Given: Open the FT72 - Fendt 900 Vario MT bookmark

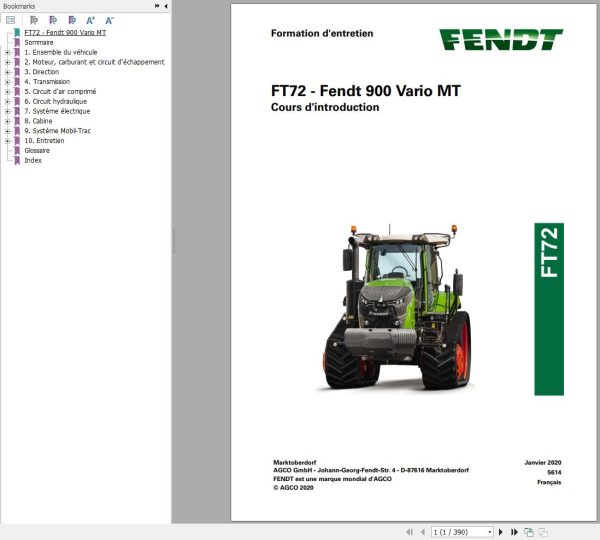Looking at the screenshot, I should tap(65, 33).
